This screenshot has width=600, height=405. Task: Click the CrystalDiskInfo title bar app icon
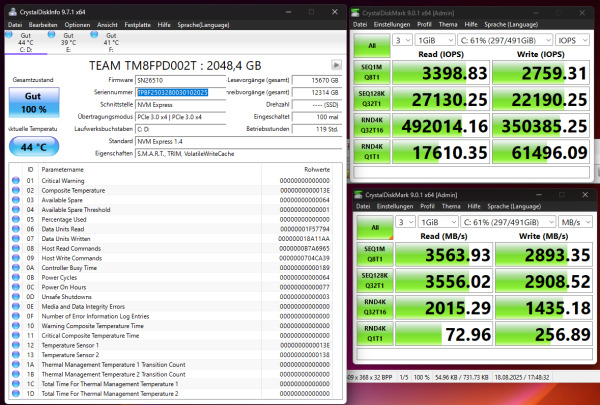[13, 12]
